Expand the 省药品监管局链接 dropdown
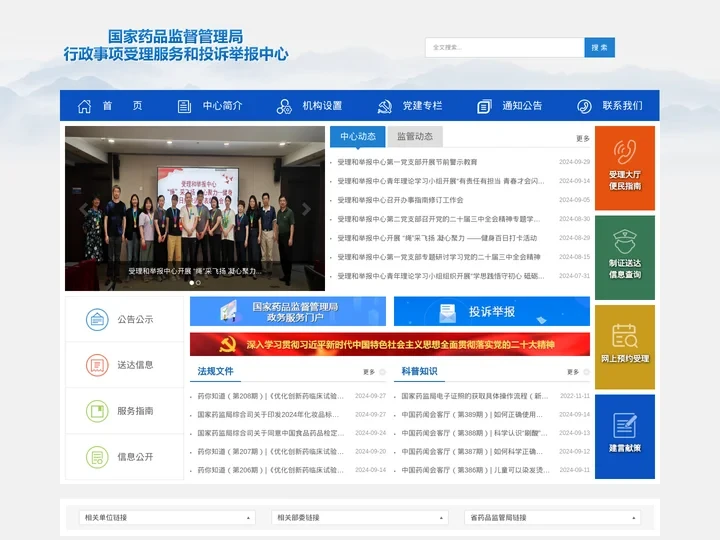Screen dimensions: 720x540 pos(552,518)
